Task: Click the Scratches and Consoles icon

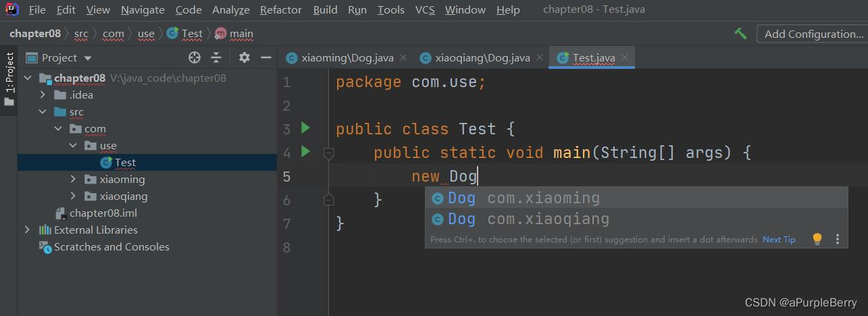Action: [46, 247]
